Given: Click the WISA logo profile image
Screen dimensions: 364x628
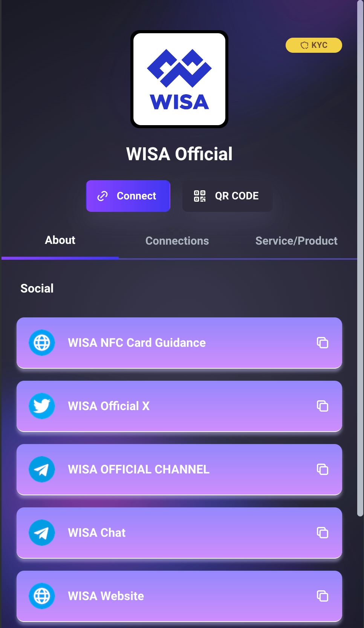Looking at the screenshot, I should tap(179, 79).
